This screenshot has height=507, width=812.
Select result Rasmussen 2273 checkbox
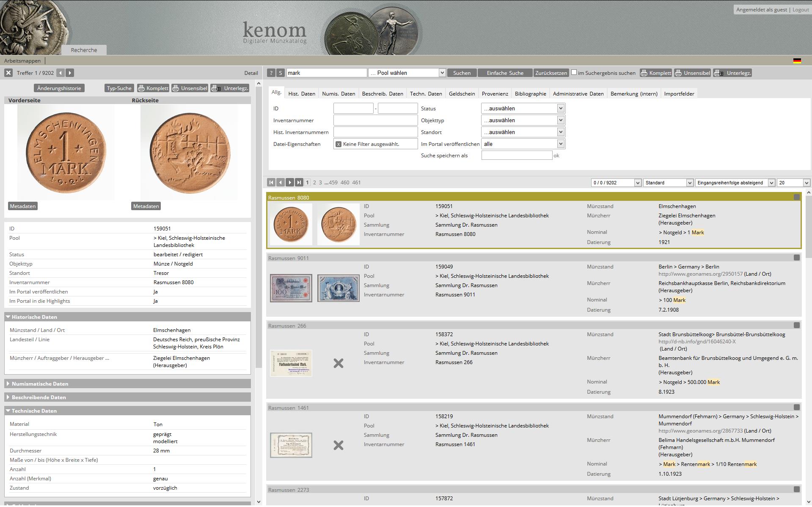797,489
